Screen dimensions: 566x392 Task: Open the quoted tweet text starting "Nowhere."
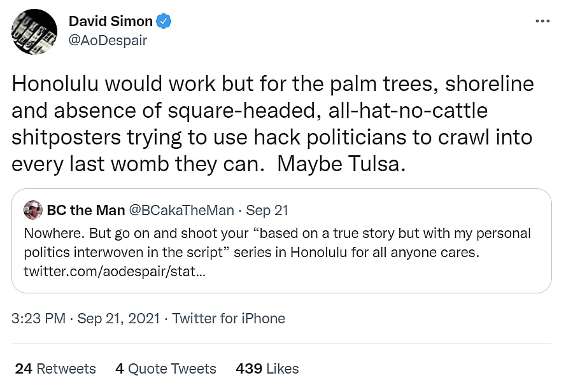277,242
